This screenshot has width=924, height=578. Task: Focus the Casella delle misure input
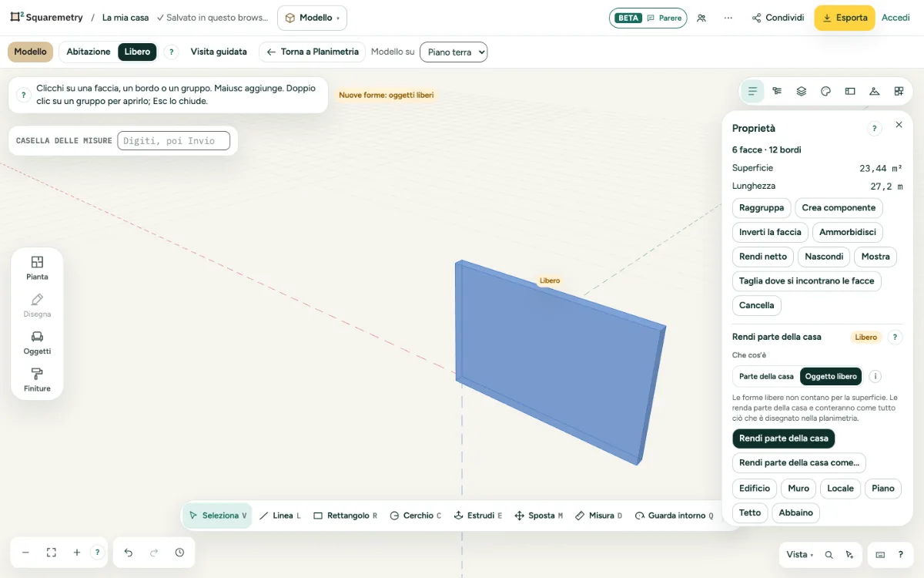coord(173,141)
